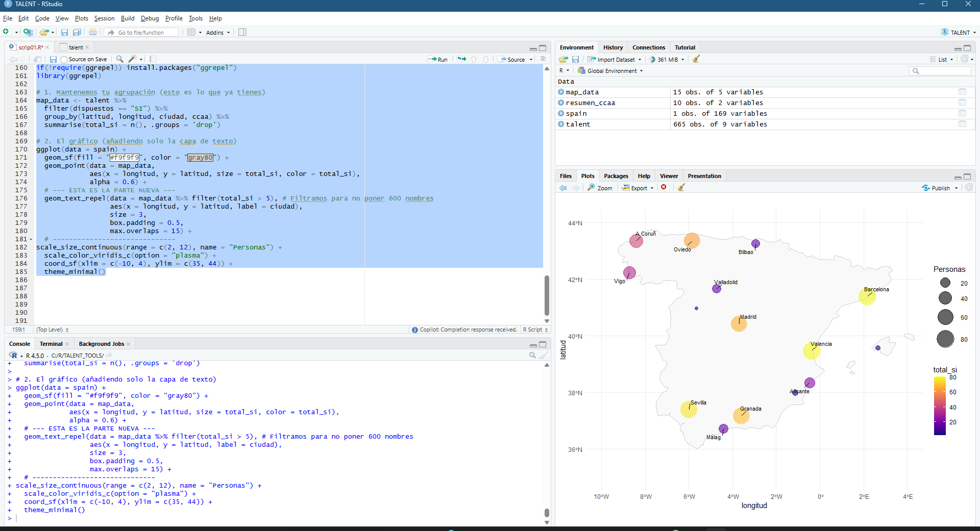Click the code tools magic wand icon

(133, 59)
